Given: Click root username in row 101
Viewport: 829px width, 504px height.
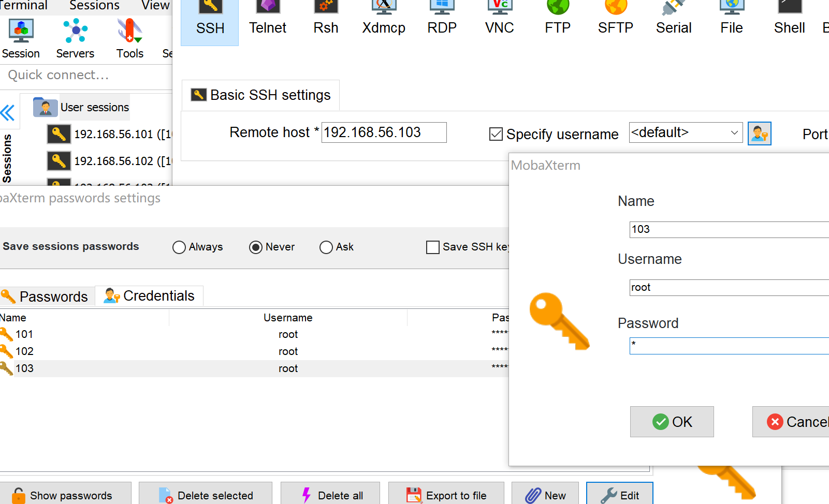Looking at the screenshot, I should click(x=288, y=334).
